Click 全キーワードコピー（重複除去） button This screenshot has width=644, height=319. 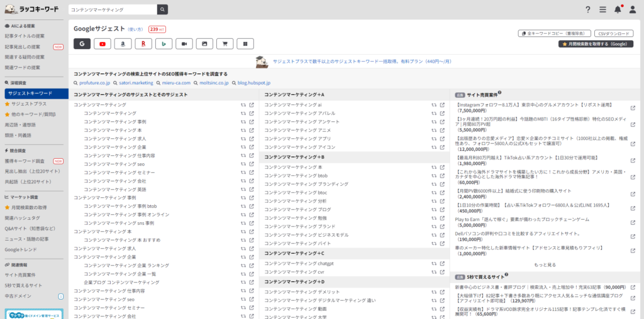point(555,34)
